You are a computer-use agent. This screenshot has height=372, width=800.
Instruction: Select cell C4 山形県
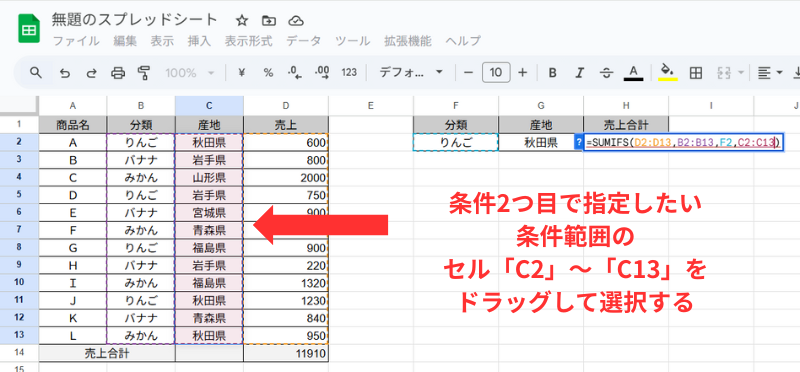pos(209,178)
